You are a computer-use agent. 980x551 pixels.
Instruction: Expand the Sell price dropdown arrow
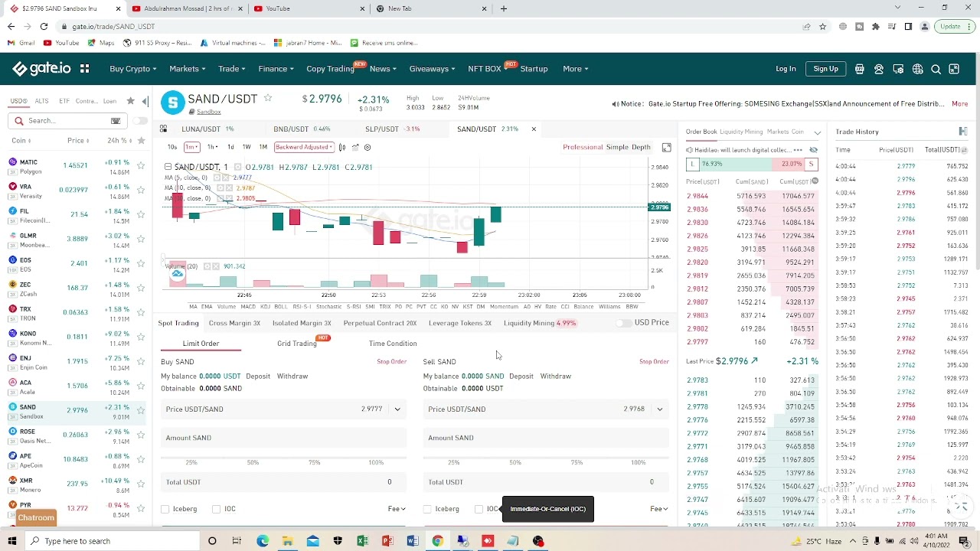(x=660, y=409)
